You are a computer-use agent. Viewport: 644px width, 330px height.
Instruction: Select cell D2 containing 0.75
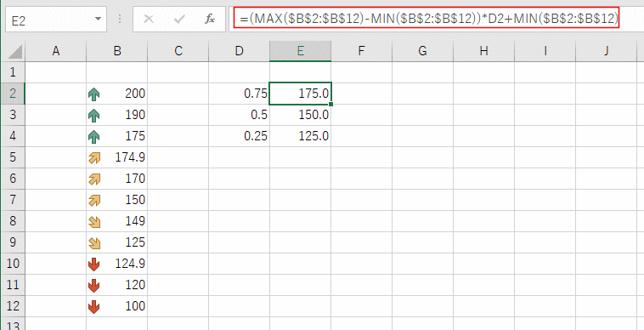239,94
